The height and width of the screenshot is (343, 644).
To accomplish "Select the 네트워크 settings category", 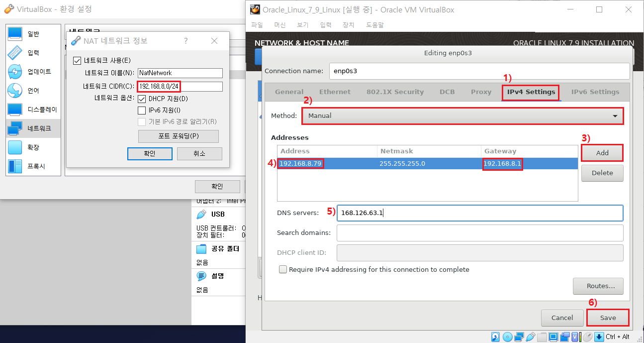I will point(33,128).
